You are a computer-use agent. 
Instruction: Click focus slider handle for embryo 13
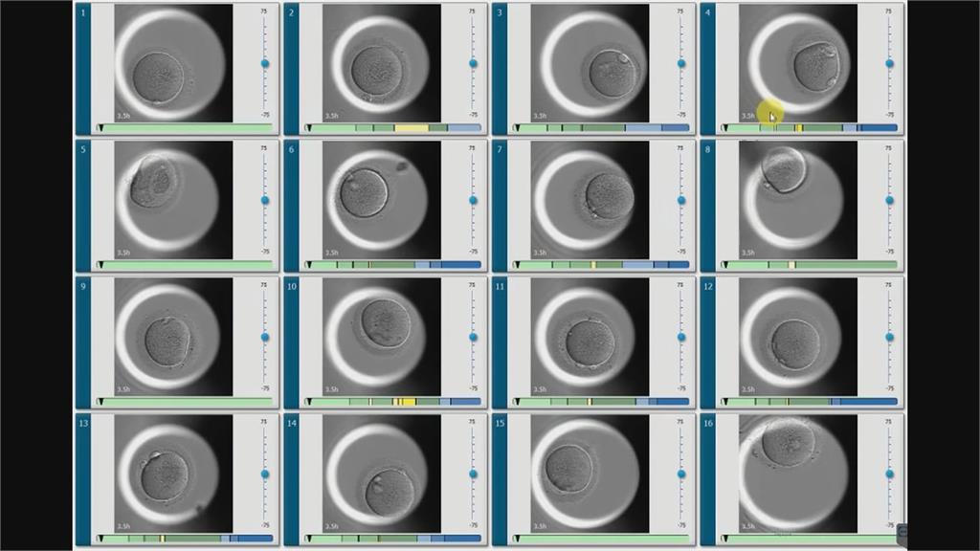(x=265, y=474)
